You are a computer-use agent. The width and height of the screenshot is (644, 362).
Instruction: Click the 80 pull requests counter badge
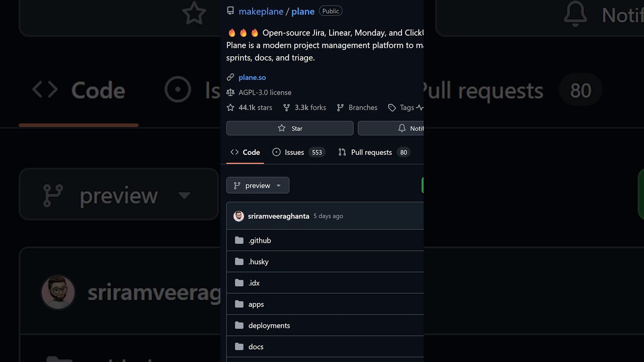pos(404,152)
